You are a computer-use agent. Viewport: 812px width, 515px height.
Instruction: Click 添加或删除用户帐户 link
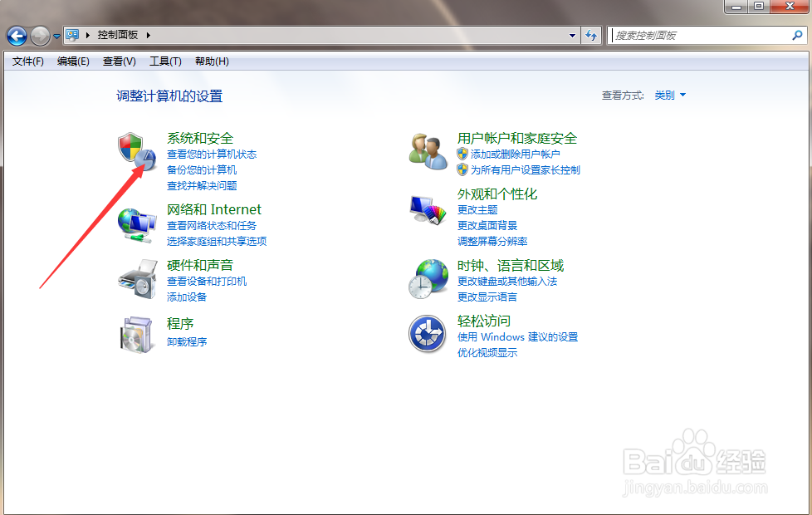tap(516, 154)
